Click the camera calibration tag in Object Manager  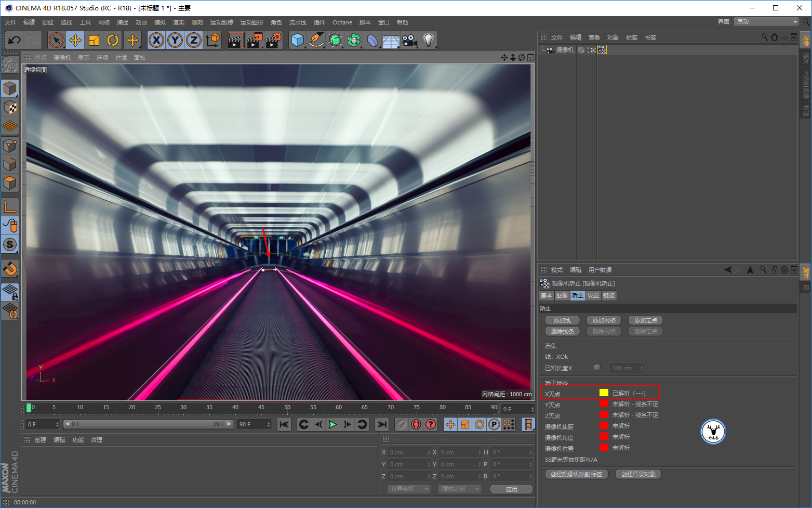click(602, 50)
